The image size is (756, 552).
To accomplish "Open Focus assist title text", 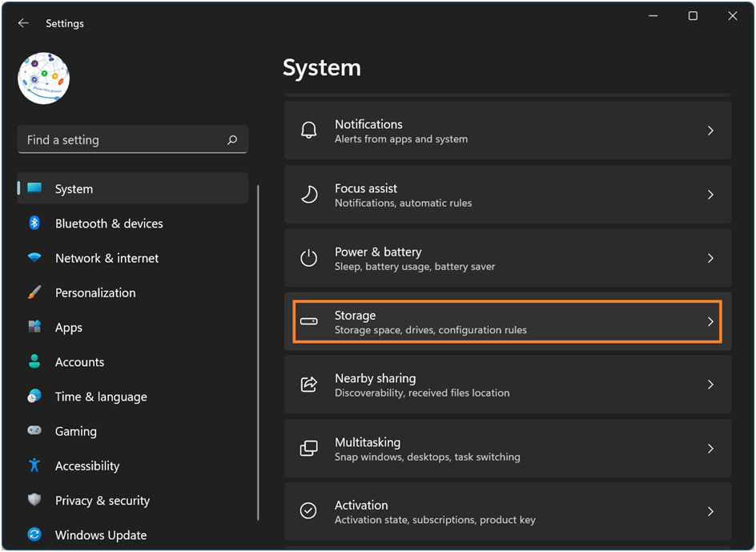I will point(366,188).
